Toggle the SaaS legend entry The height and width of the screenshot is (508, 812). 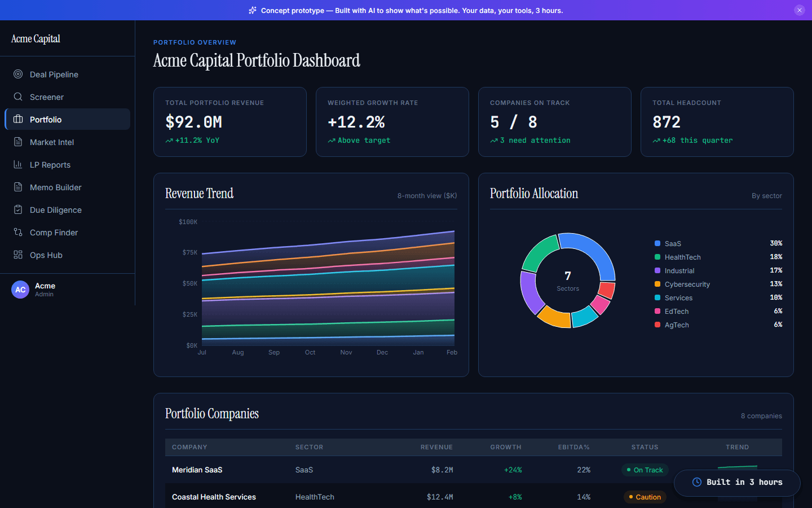point(673,243)
